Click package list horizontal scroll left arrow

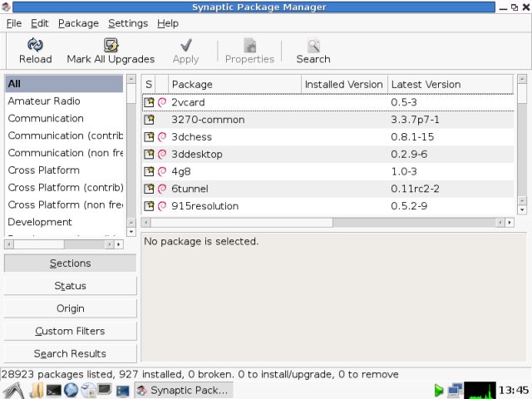(146, 223)
